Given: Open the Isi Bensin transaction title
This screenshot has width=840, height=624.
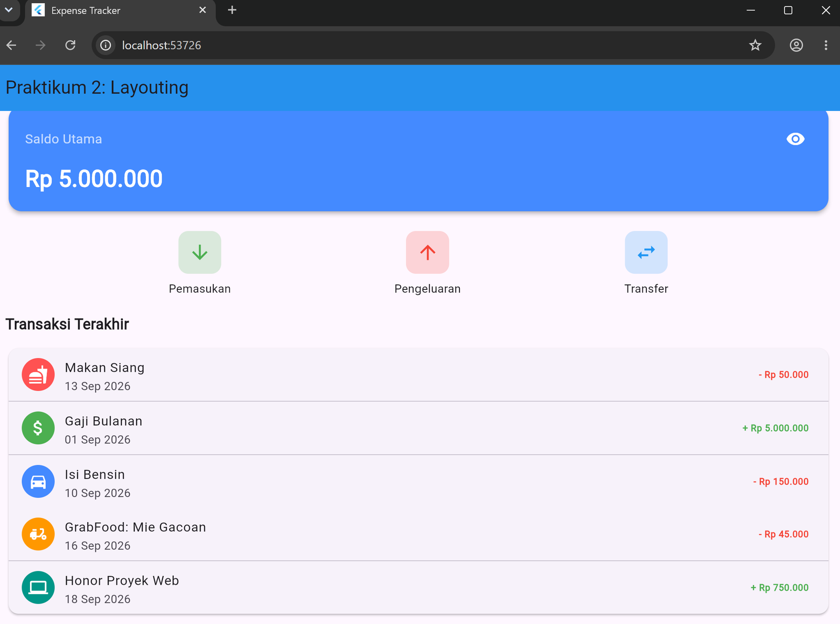Looking at the screenshot, I should click(x=95, y=474).
